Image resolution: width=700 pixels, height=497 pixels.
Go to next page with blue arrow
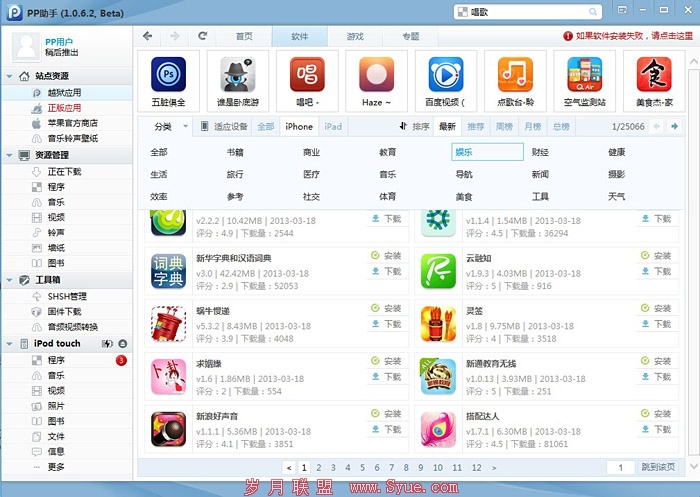(x=674, y=126)
